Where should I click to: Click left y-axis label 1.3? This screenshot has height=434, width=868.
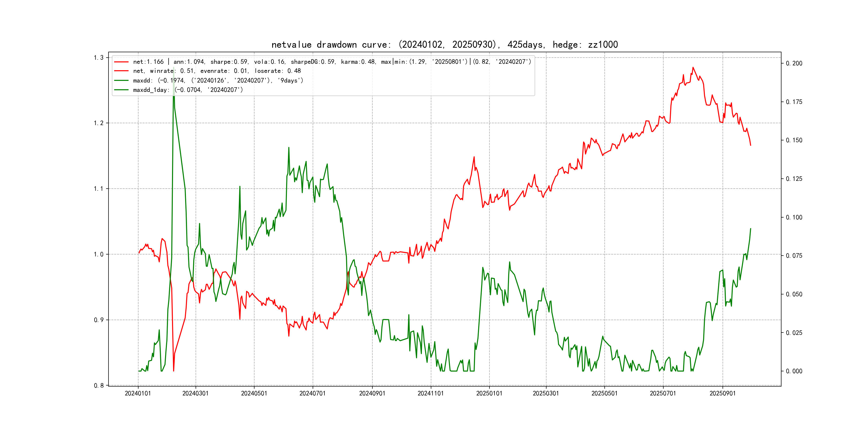(x=98, y=58)
